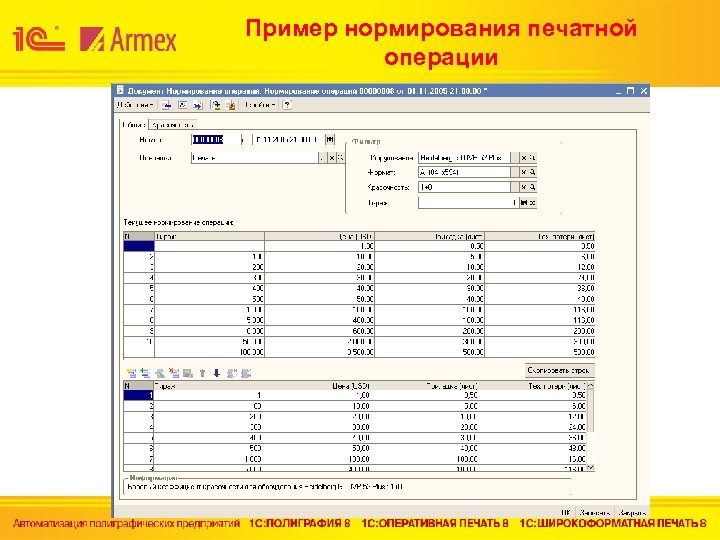720x540 pixels.
Task: Open the calculator button of the Тираж filter field
Action: 523,202
